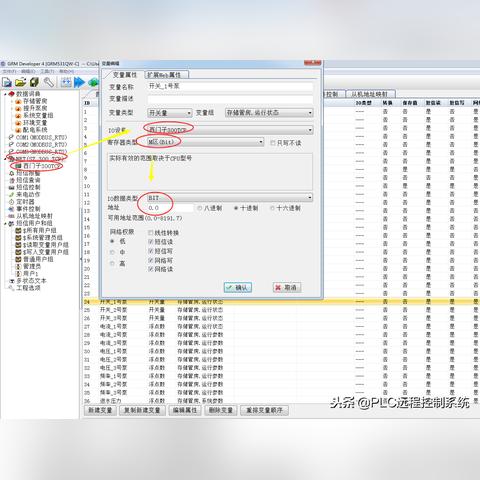
Task: Enable the 只写不读 checkbox
Action: coord(273,143)
